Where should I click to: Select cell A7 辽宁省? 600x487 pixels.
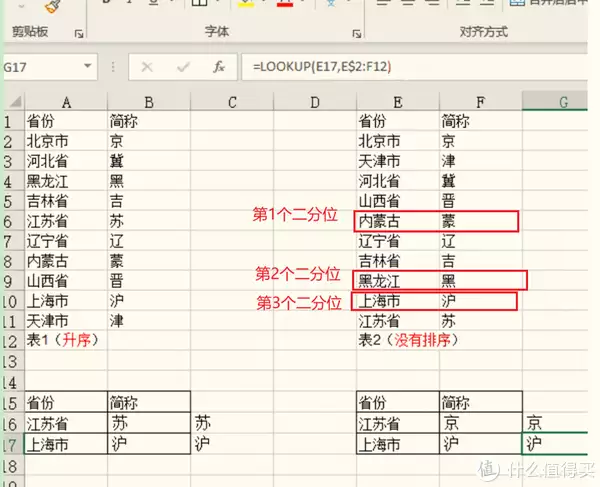[66, 241]
